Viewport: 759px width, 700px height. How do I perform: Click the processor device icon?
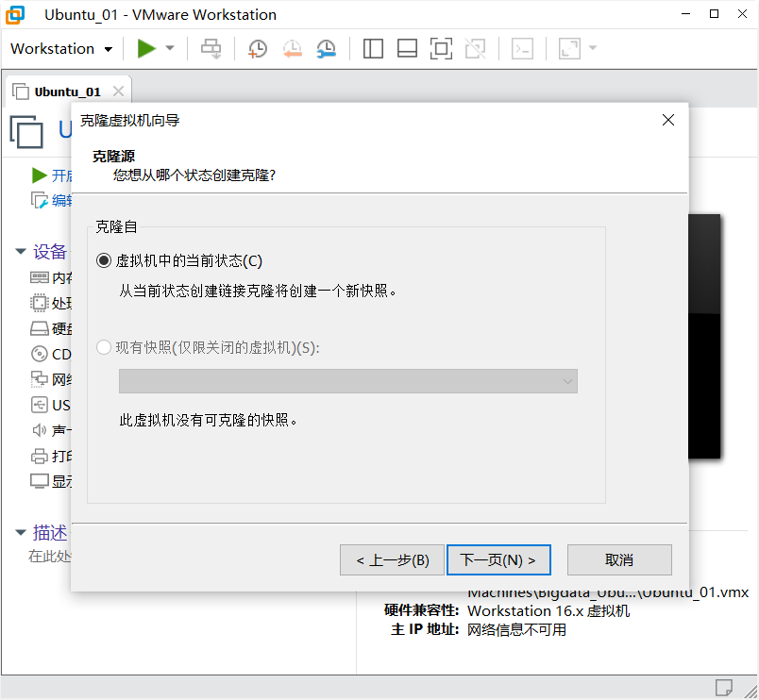pos(40,303)
